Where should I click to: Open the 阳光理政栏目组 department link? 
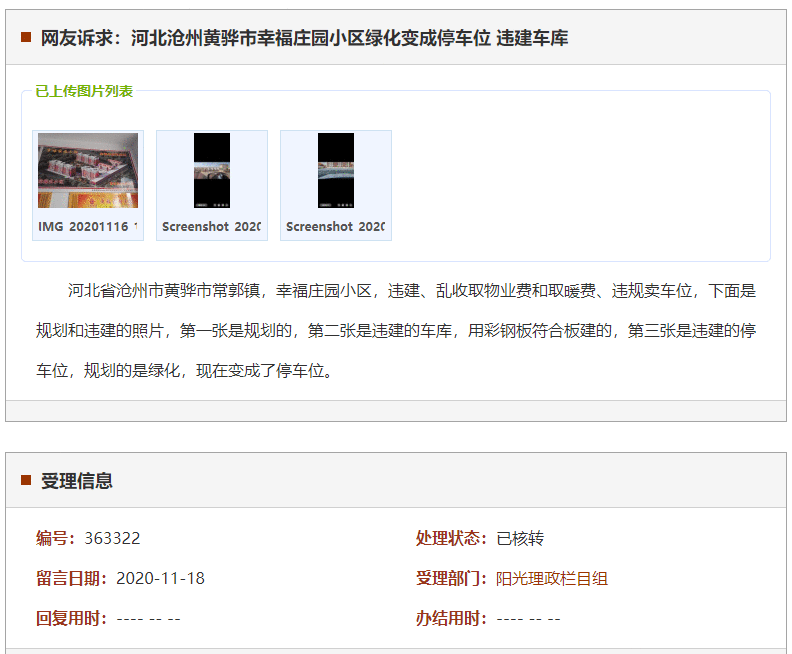(552, 578)
